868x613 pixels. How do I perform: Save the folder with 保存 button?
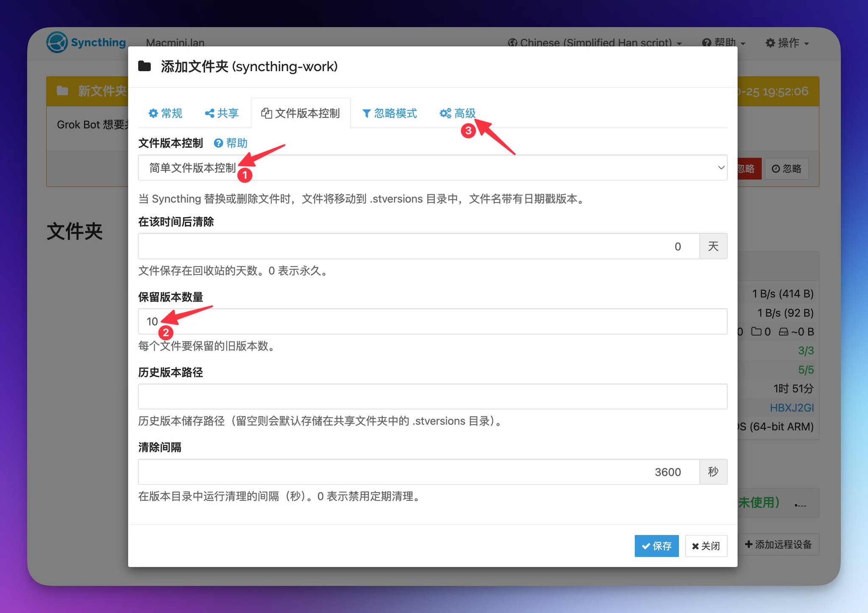[x=657, y=546]
